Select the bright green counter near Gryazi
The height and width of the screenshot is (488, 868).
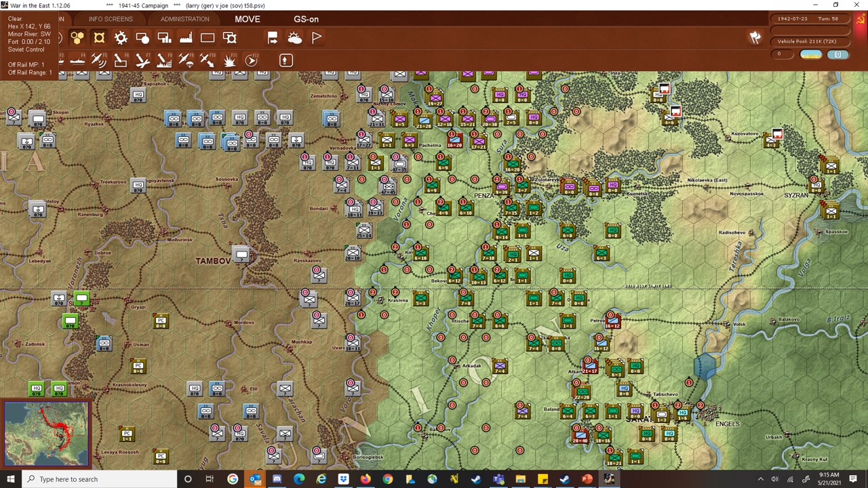[x=81, y=299]
